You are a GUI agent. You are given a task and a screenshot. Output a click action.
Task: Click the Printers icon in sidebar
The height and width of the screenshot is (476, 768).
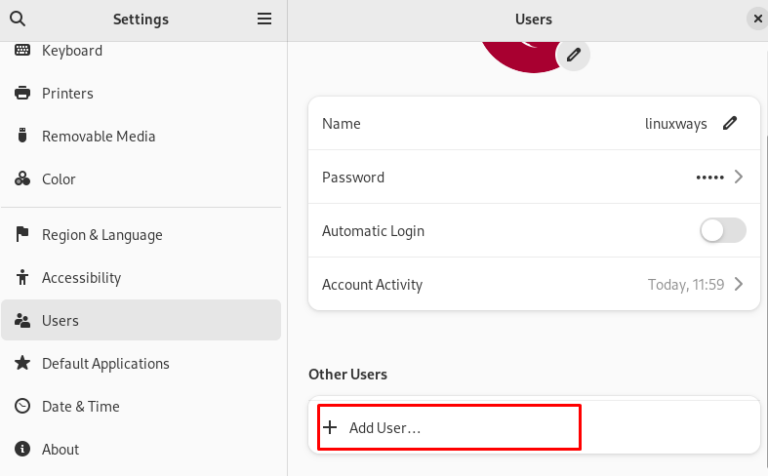pos(22,93)
